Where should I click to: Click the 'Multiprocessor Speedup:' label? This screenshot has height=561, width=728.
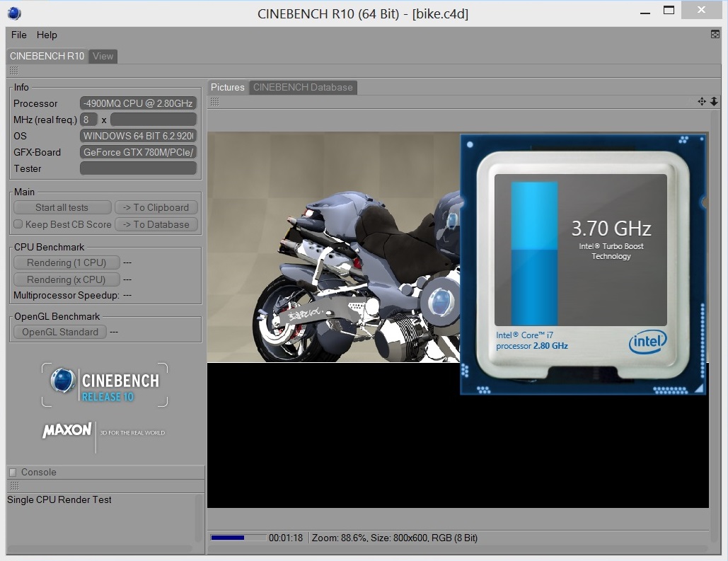[x=67, y=296]
